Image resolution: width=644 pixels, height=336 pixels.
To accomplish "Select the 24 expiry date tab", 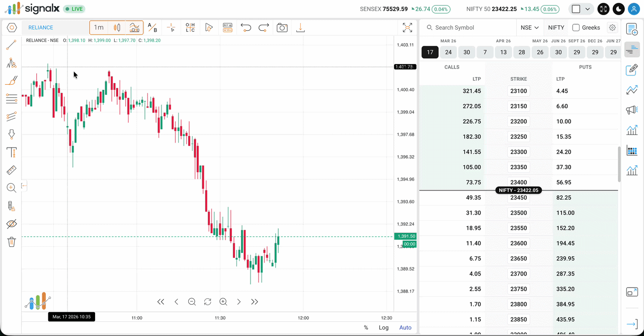I will [x=448, y=52].
